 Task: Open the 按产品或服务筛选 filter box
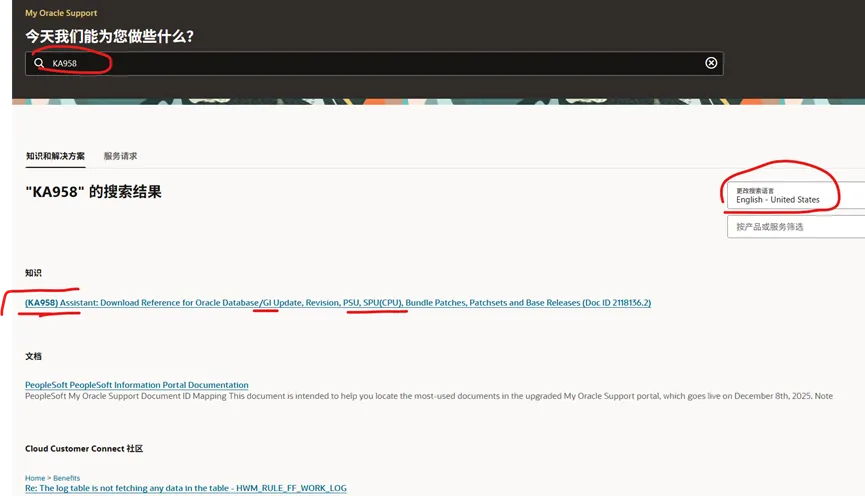795,227
